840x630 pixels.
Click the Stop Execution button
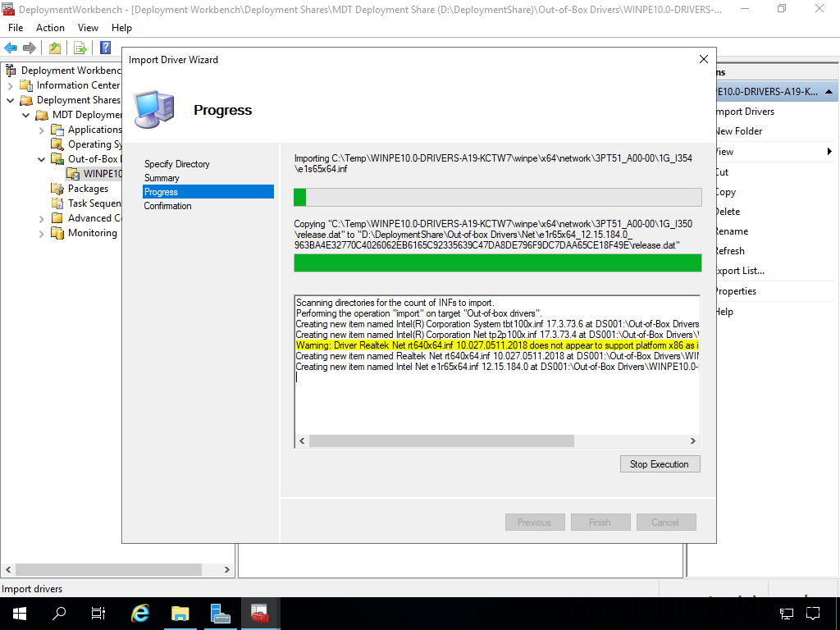point(660,464)
